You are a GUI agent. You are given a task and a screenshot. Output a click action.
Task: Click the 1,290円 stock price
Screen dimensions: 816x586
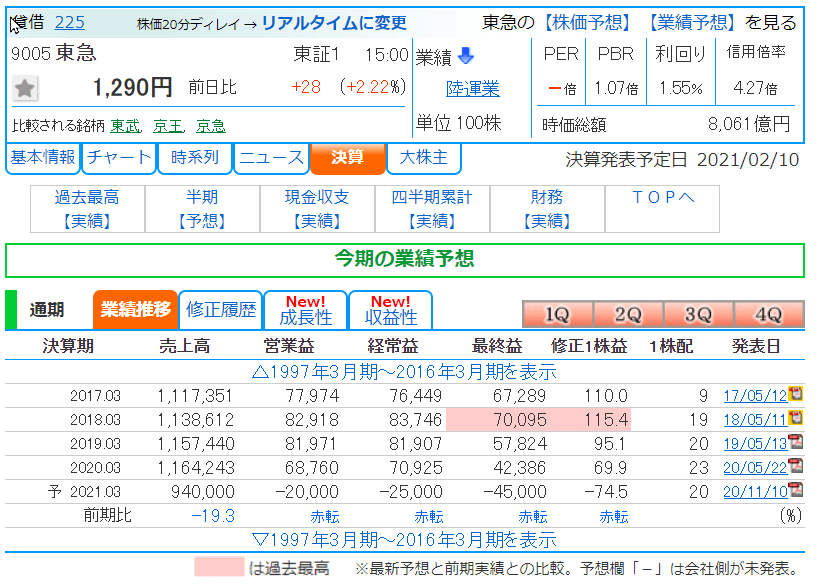pyautogui.click(x=132, y=87)
